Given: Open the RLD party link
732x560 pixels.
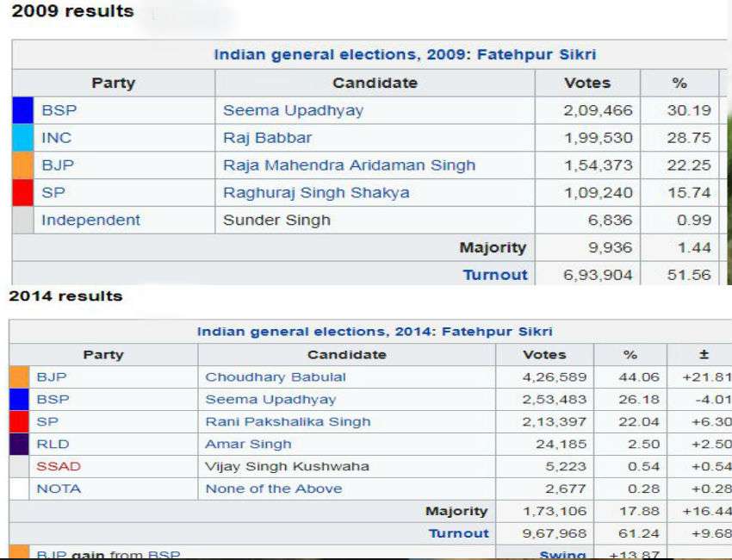Looking at the screenshot, I should click(53, 444).
